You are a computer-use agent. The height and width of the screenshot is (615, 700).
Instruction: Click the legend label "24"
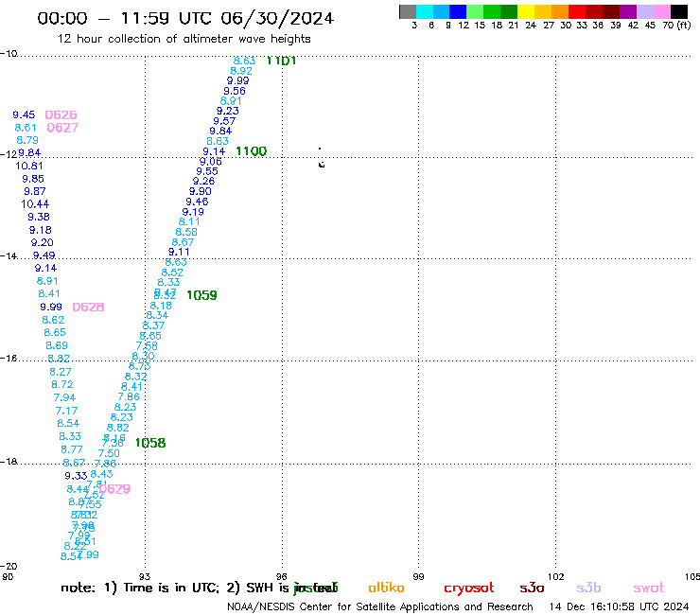(531, 26)
